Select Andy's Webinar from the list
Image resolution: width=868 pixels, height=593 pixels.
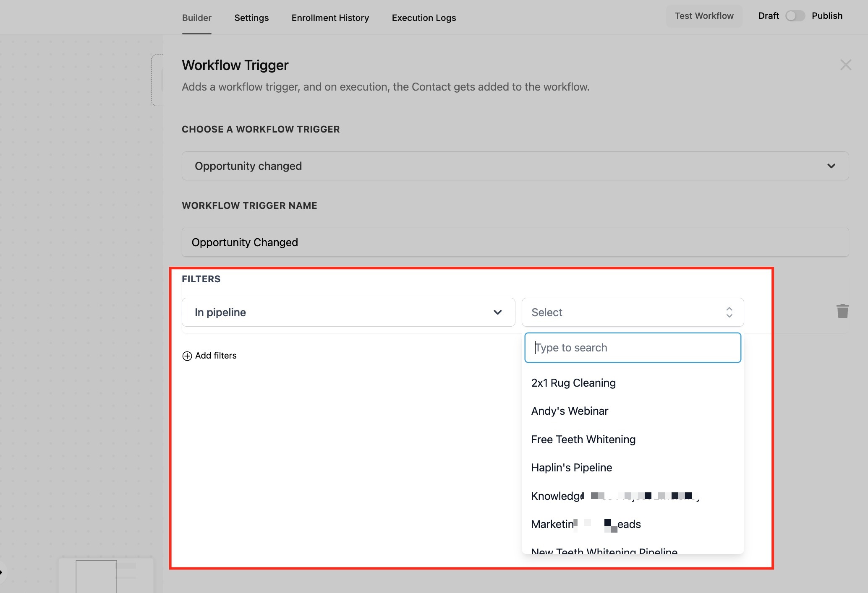click(570, 411)
